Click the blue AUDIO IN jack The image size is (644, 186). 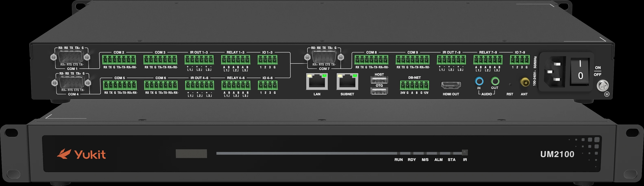(479, 81)
